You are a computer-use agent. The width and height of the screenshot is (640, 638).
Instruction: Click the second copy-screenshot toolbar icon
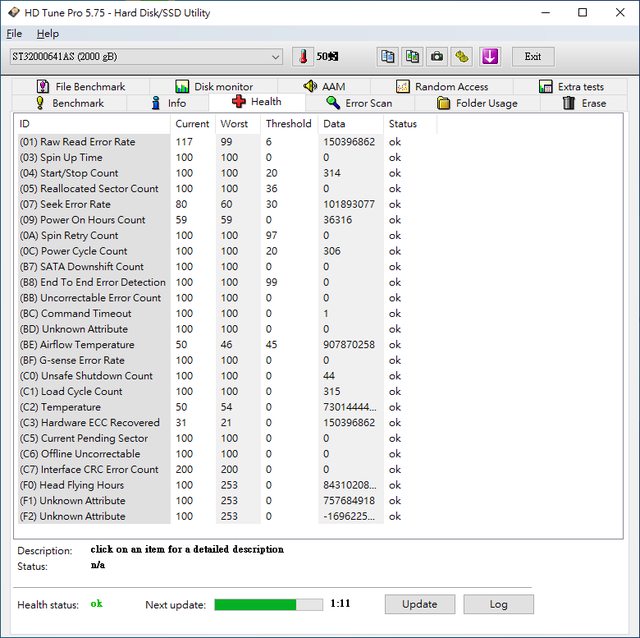point(411,57)
